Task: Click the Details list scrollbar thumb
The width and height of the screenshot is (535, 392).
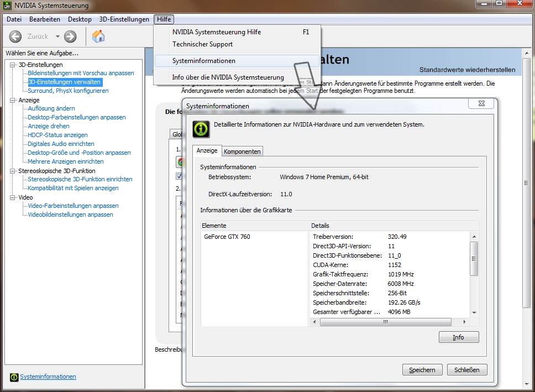Action: pos(474,259)
